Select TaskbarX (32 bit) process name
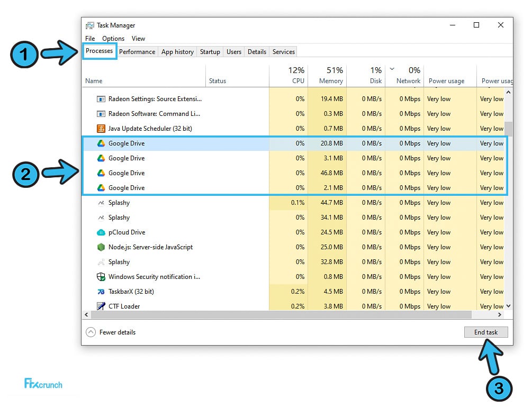The image size is (532, 407). pos(131,292)
